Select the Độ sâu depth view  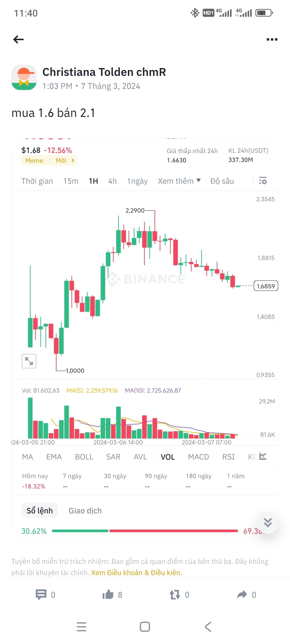tap(223, 181)
